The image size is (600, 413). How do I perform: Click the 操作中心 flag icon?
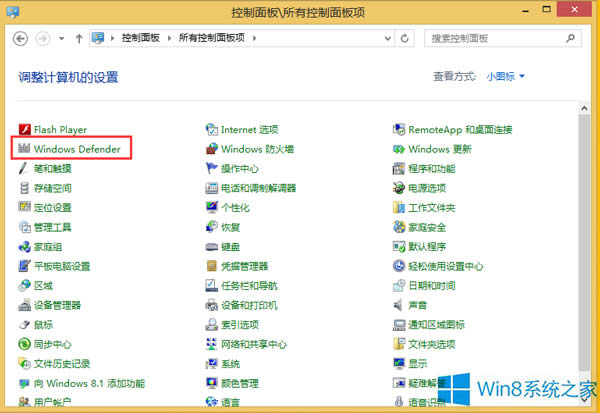[212, 168]
